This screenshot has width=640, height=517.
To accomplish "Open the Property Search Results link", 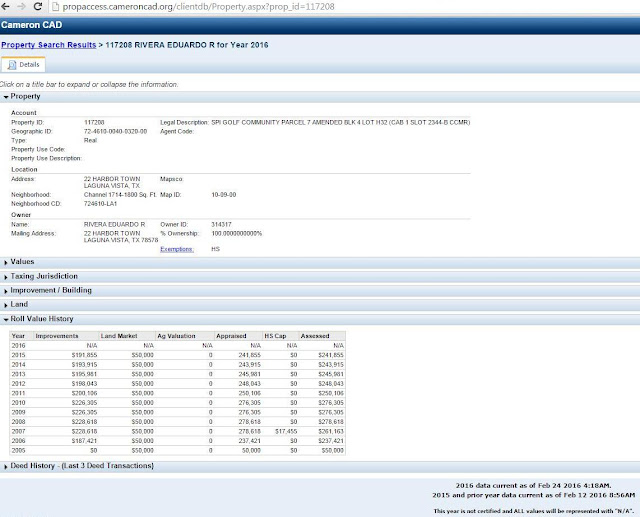I will tap(49, 45).
